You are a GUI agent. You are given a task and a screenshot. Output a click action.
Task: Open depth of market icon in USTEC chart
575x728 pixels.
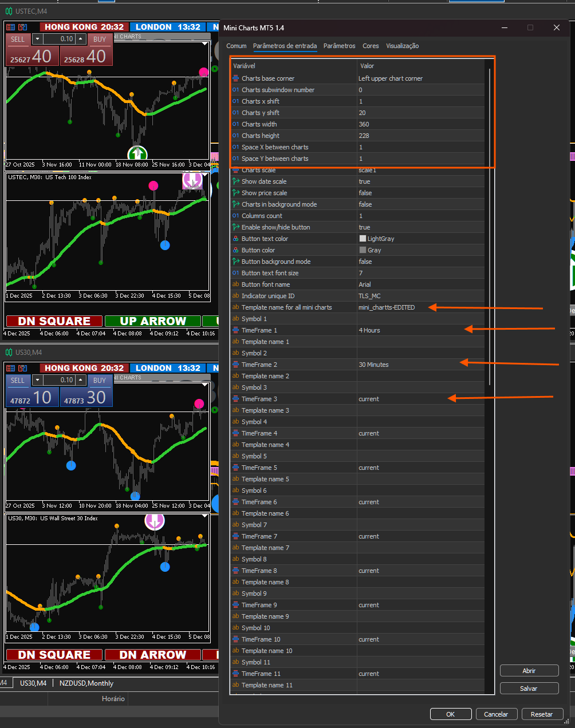[x=11, y=27]
